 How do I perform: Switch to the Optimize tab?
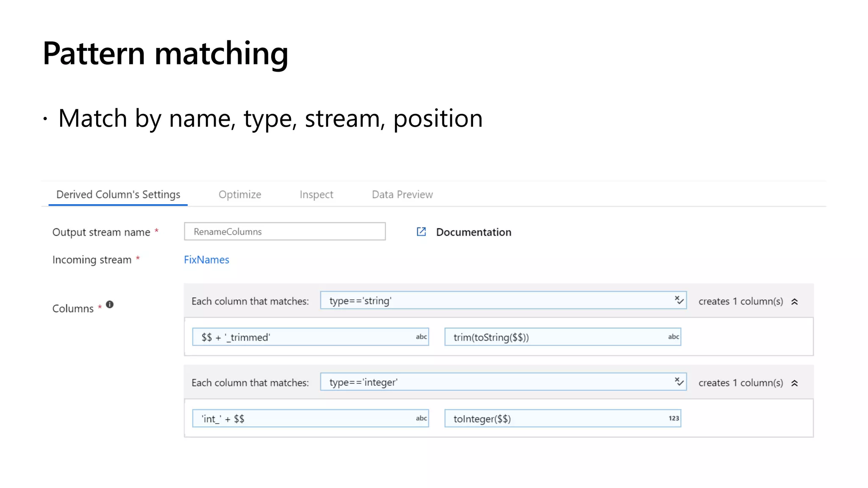[x=240, y=194]
